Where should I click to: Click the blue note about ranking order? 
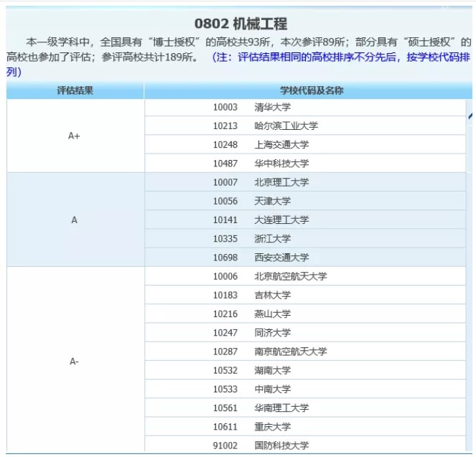click(337, 57)
